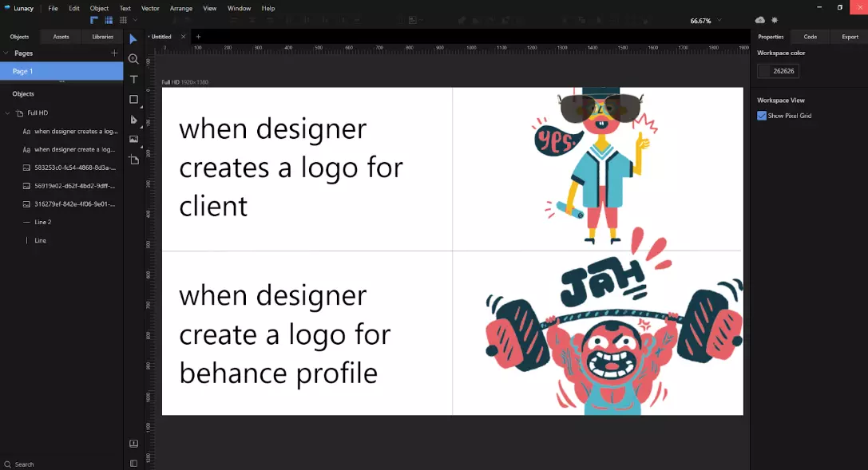This screenshot has height=470, width=868.
Task: Select the Select (arrow) tool
Action: [133, 39]
